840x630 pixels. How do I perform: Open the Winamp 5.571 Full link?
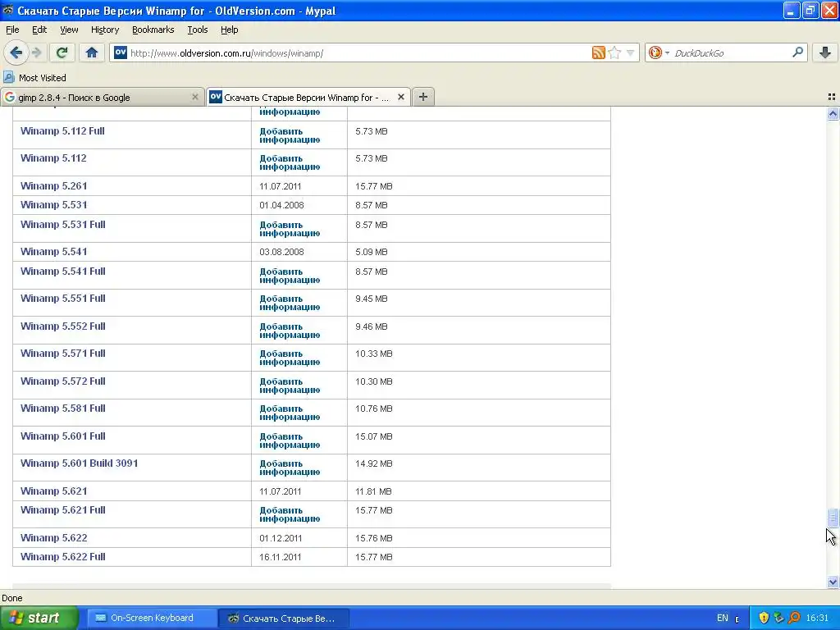(62, 353)
